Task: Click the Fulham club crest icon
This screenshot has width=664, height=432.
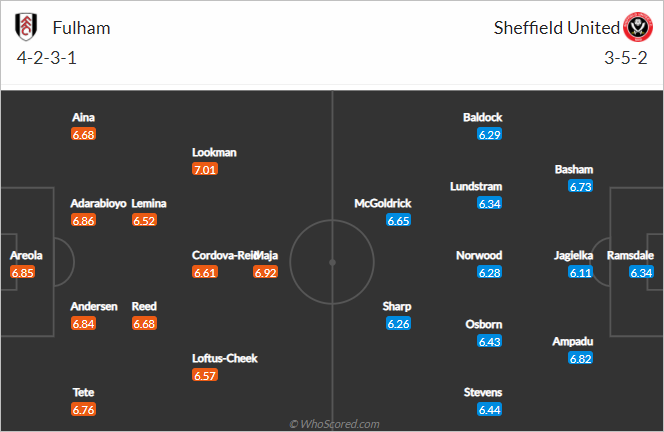Action: 26,27
